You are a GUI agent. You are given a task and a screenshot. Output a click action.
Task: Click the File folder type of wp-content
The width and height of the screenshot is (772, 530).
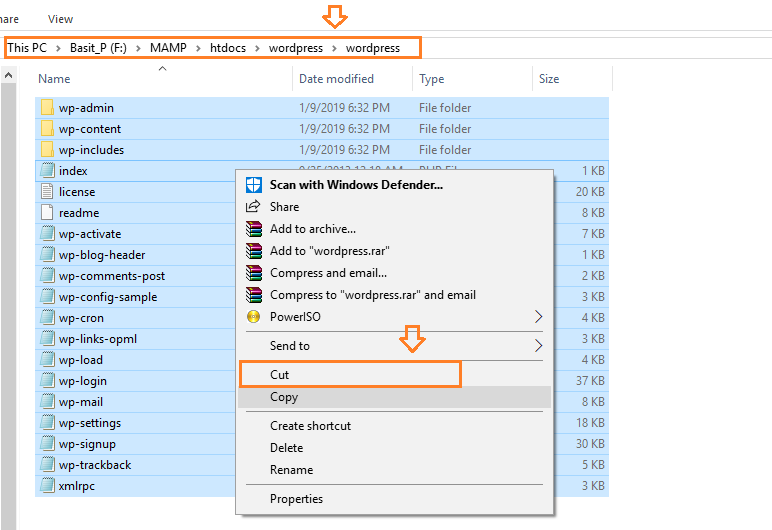click(x=445, y=129)
